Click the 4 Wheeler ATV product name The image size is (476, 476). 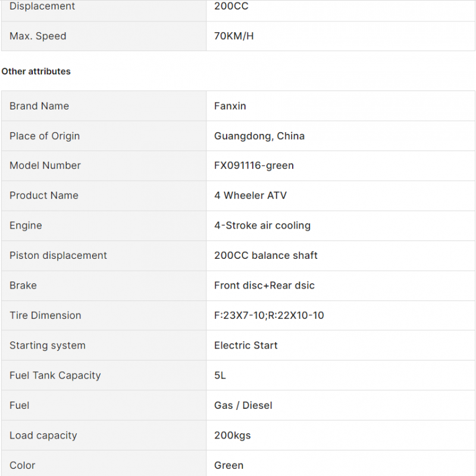(250, 196)
